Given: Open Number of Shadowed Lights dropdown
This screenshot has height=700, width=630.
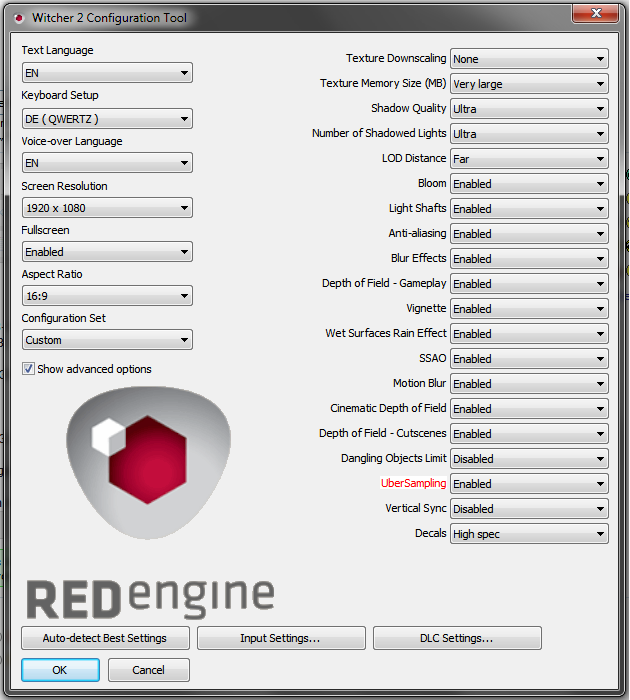Looking at the screenshot, I should 529,134.
